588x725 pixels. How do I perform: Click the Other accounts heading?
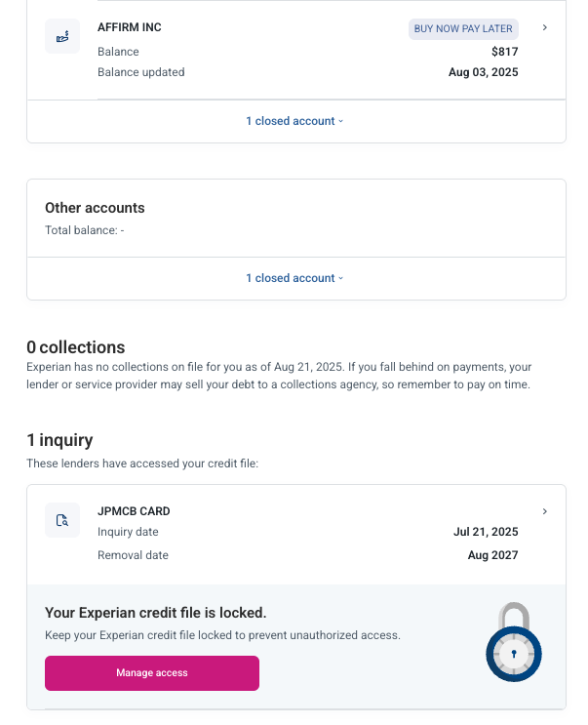coord(95,208)
